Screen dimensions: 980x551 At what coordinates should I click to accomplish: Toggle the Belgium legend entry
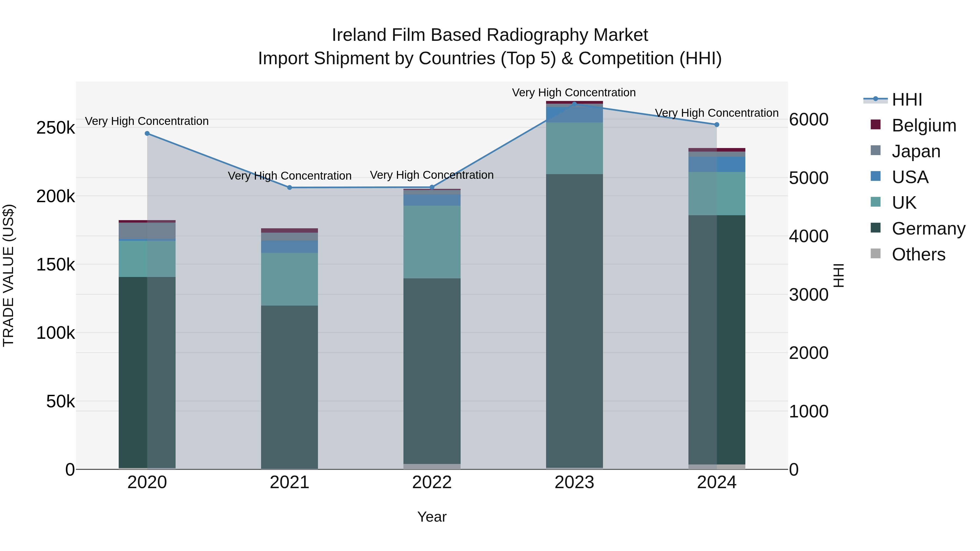pos(913,125)
